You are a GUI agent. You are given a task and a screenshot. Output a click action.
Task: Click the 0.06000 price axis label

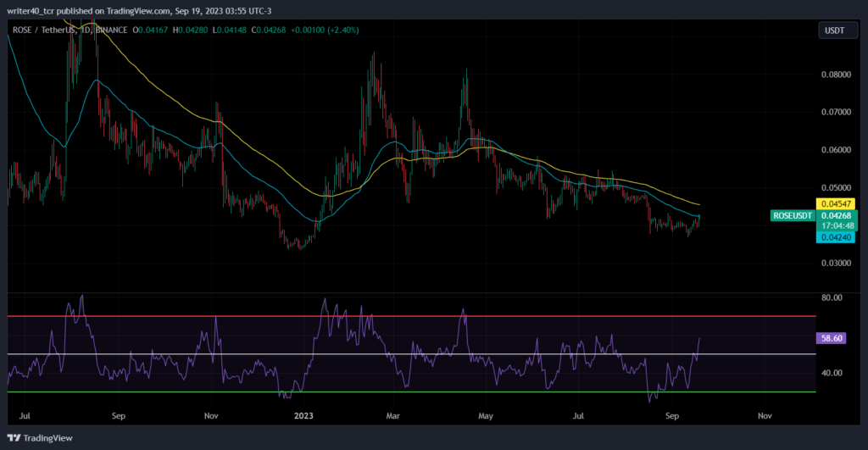click(x=836, y=149)
